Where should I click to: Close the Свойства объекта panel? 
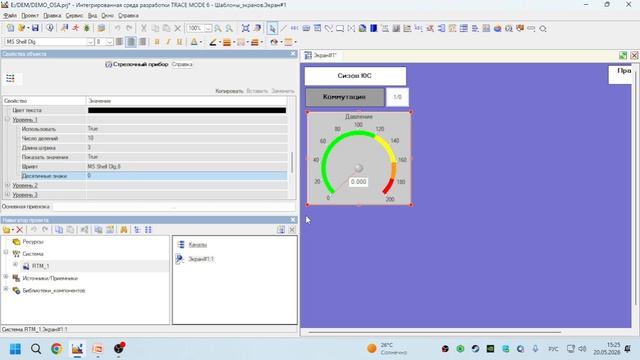point(293,53)
